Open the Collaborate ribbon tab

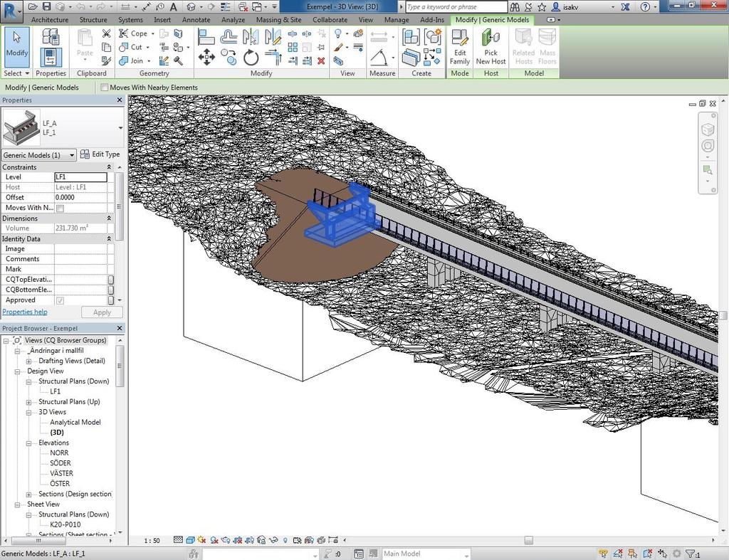pyautogui.click(x=330, y=19)
